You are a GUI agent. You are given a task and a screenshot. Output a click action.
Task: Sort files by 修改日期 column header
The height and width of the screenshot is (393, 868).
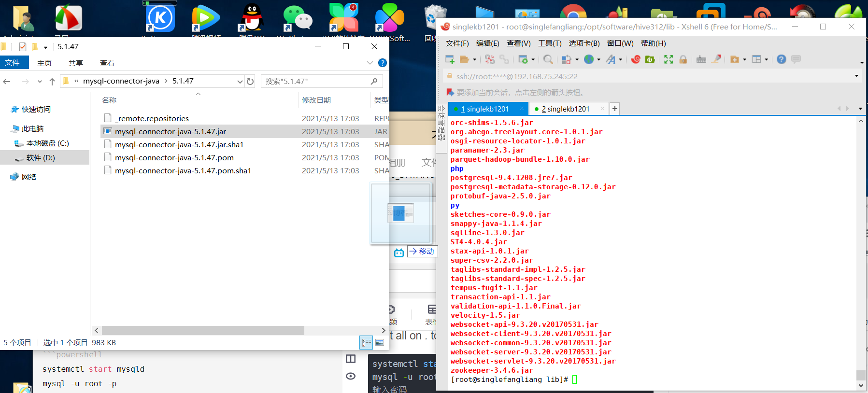click(x=316, y=100)
